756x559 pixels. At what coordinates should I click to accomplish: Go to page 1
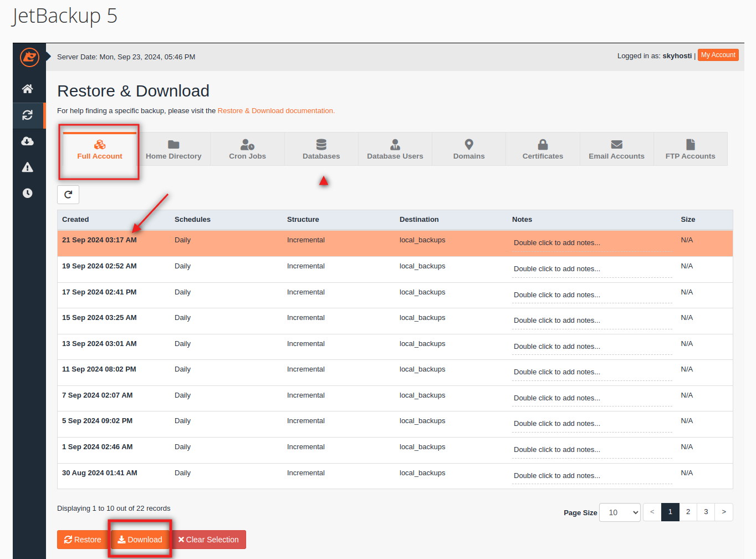pos(670,512)
